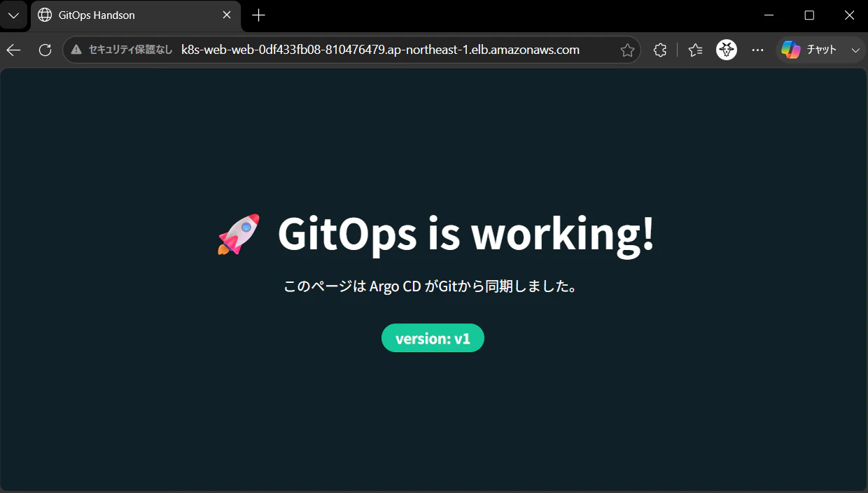
Task: Open a new browser tab
Action: pos(258,15)
